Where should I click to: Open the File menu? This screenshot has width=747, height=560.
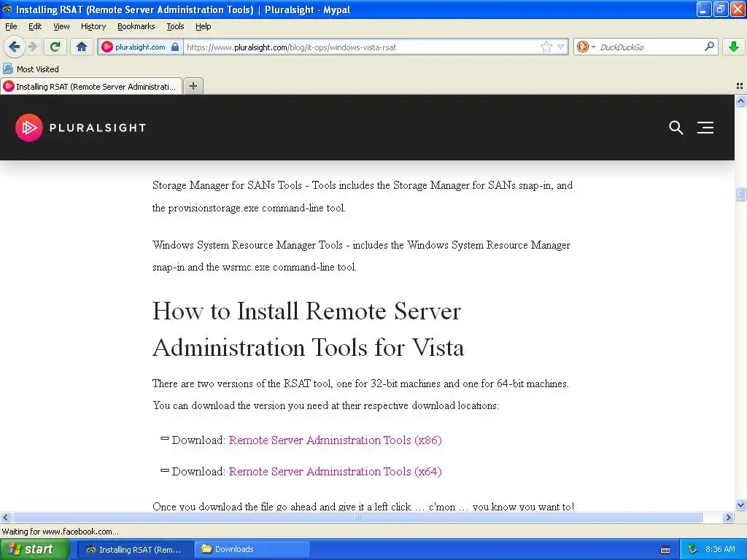point(11,26)
